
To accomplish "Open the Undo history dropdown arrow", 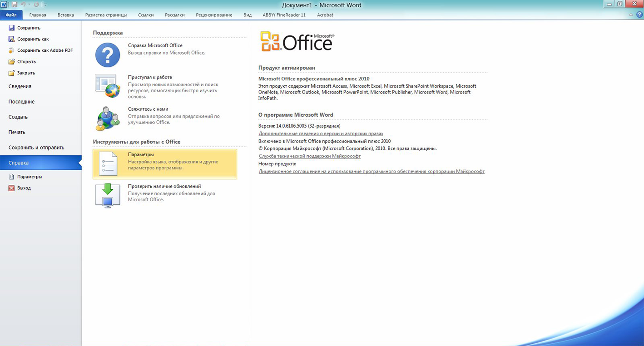I will pos(29,5).
